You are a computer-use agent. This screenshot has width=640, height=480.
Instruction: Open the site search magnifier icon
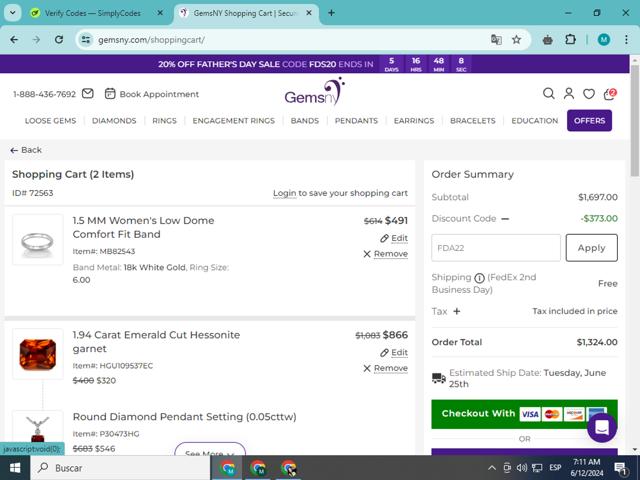(x=549, y=94)
